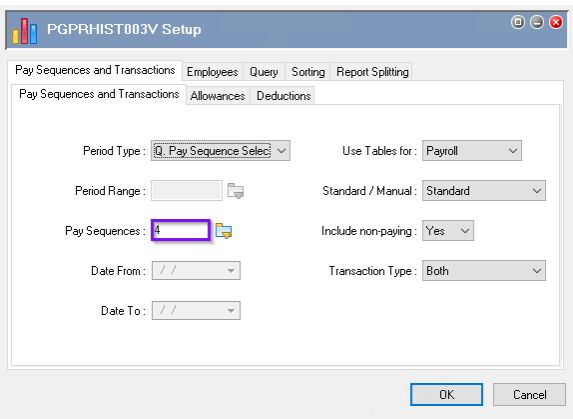This screenshot has height=419, width=573.
Task: Open the Date From calendar picker
Action: point(231,271)
